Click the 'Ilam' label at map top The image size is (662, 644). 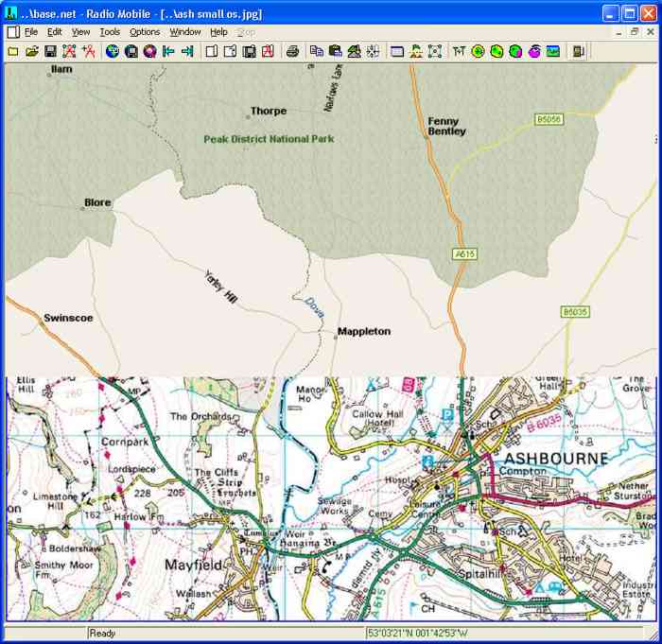pyautogui.click(x=61, y=69)
